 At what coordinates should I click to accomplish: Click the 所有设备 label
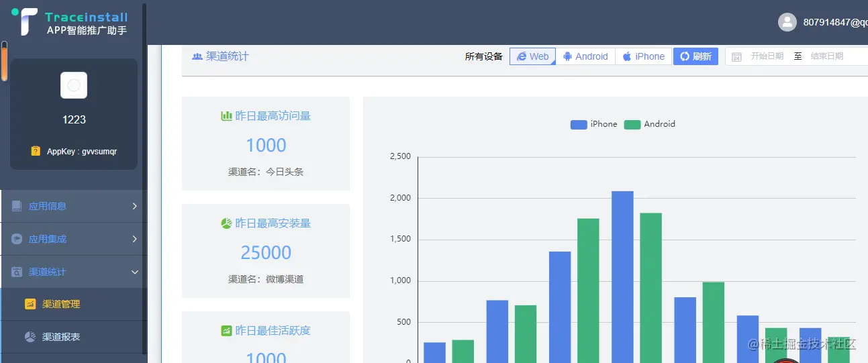coord(484,56)
